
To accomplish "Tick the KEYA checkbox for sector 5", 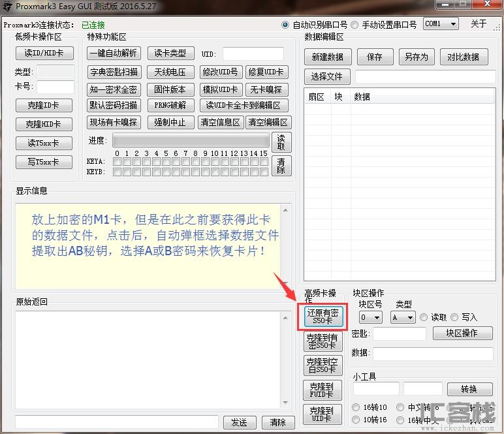I will [166, 162].
